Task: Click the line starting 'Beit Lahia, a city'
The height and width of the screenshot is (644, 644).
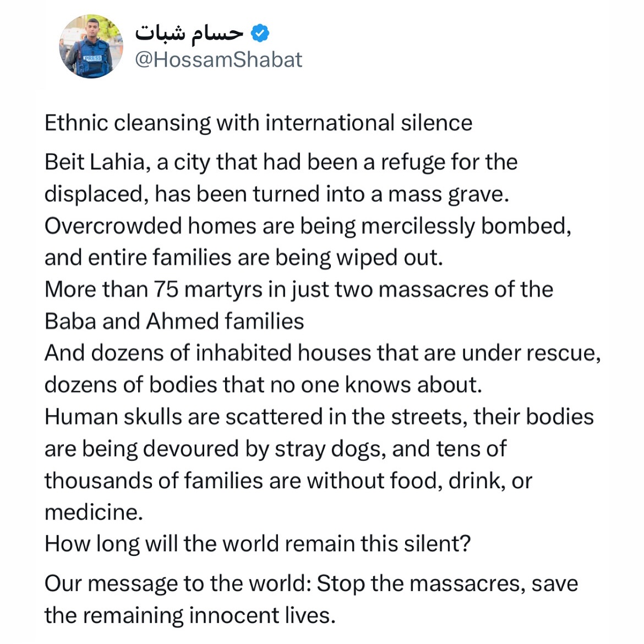Action: [x=281, y=162]
